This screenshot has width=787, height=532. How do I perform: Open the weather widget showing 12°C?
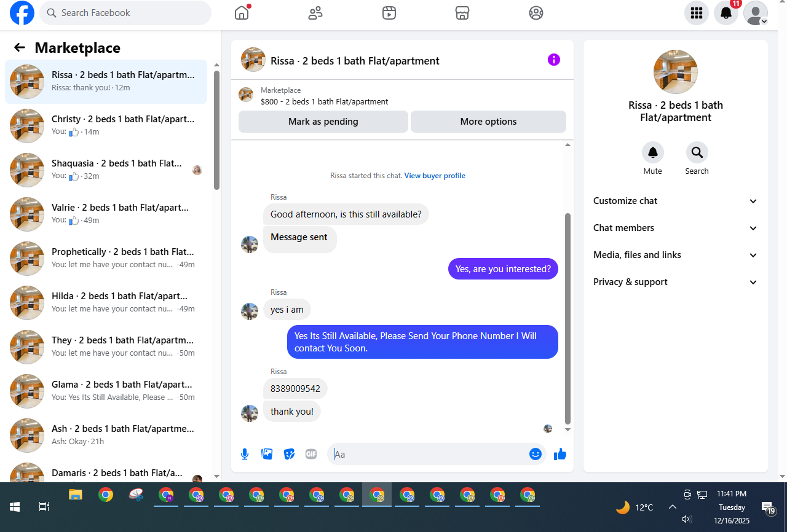click(x=635, y=507)
